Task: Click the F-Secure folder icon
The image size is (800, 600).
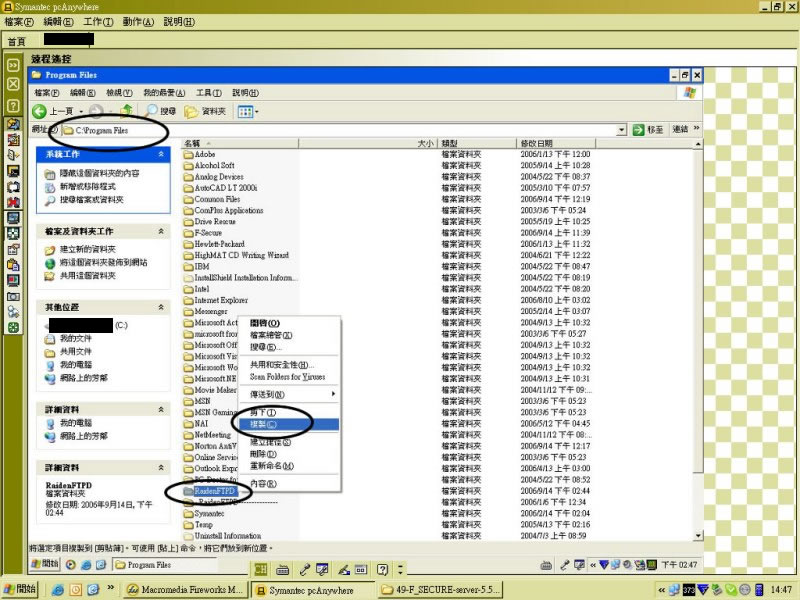Action: [x=188, y=233]
